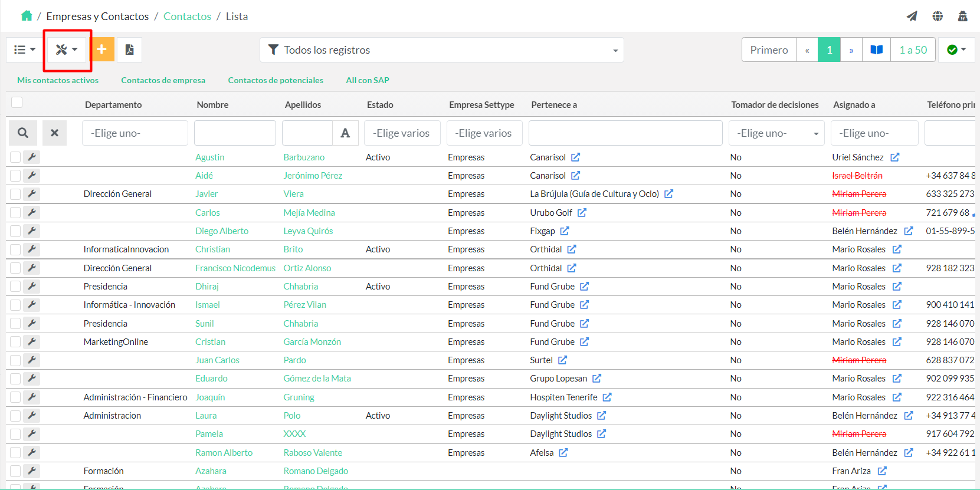Edit Agustin row with wrench icon
The height and width of the screenshot is (490, 980).
point(32,157)
